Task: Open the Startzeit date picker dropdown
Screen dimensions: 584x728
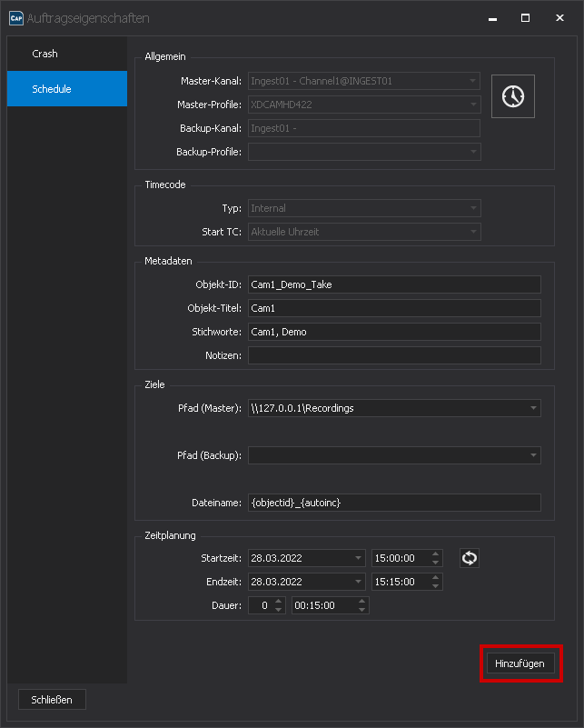Action: (x=358, y=558)
